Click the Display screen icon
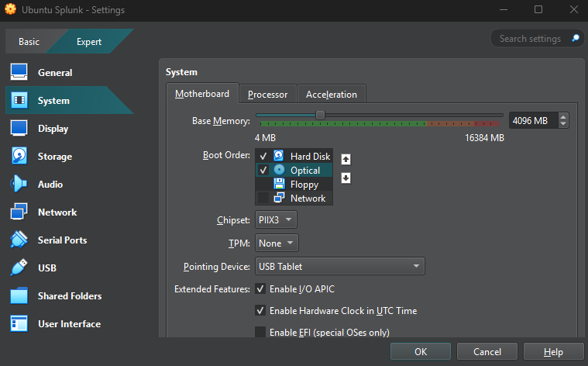This screenshot has height=366, width=588. pyautogui.click(x=19, y=128)
